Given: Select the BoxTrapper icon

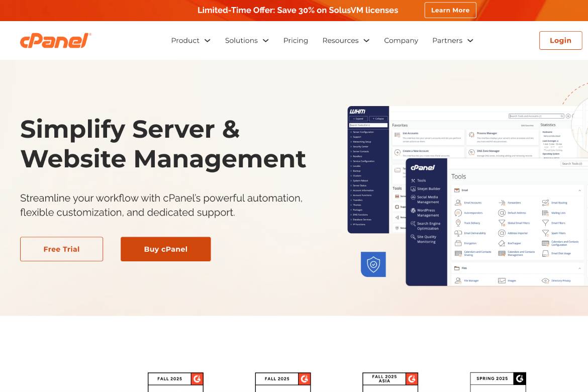Looking at the screenshot, I should point(502,243).
